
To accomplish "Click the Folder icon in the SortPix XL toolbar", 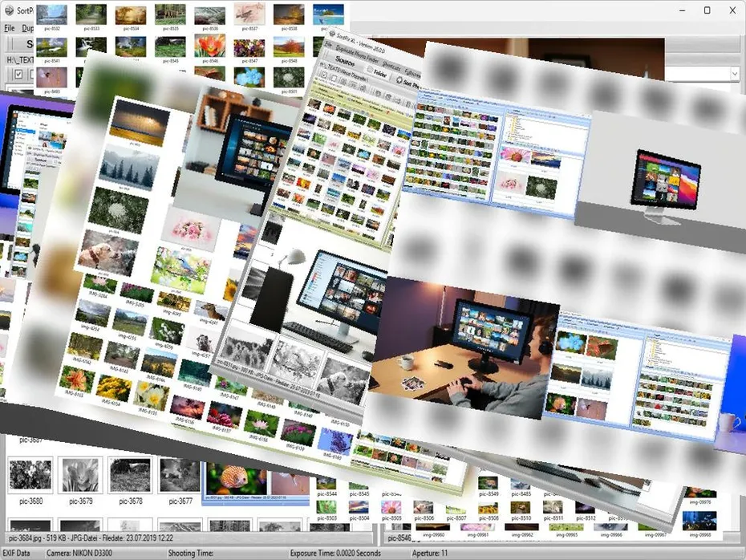I will 369,71.
